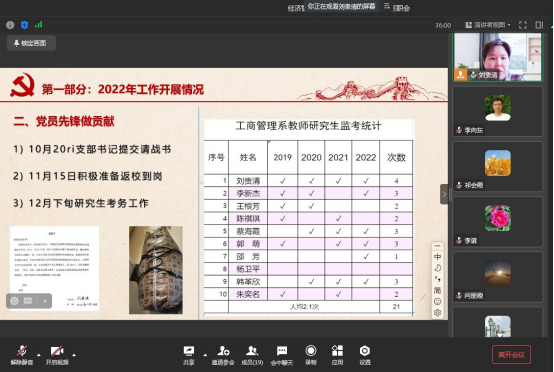Image resolution: width=554 pixels, height=372 pixels.
Task: Select 刘贵清 speaker video thumbnail
Action: pyautogui.click(x=497, y=57)
